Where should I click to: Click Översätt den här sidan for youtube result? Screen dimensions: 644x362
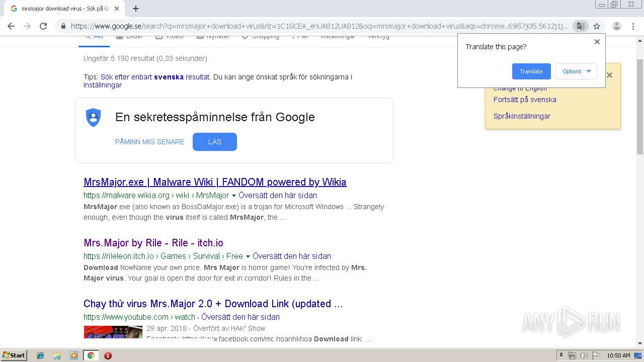pos(240,317)
